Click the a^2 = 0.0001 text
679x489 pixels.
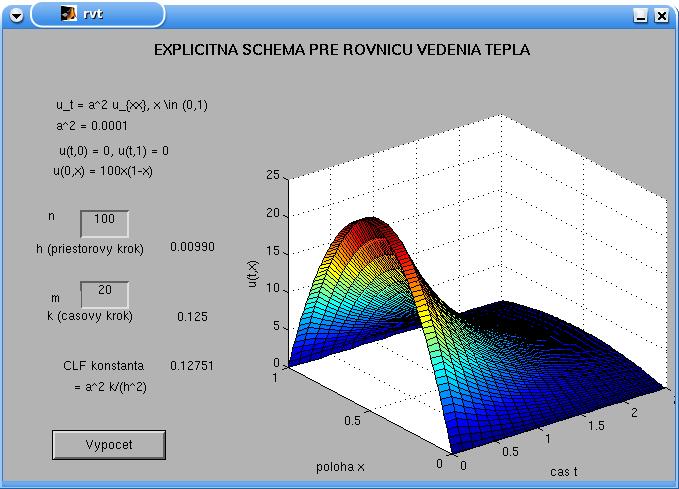tap(92, 126)
